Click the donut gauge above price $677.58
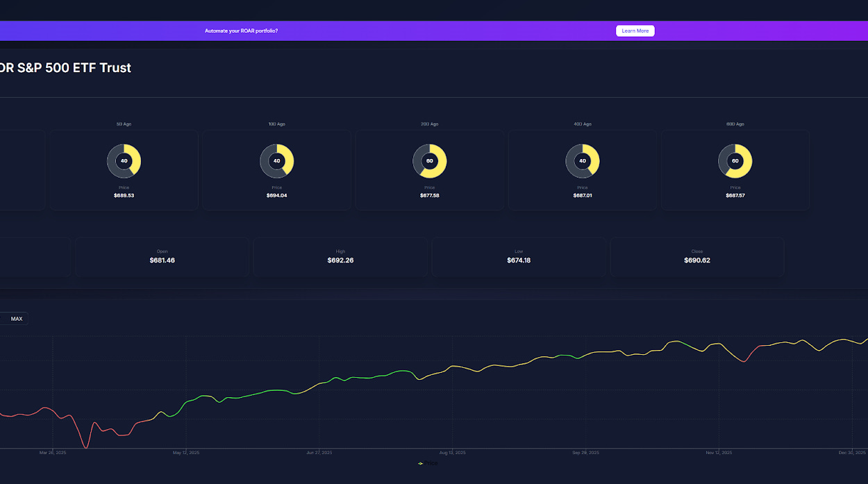This screenshot has width=868, height=484. [430, 160]
